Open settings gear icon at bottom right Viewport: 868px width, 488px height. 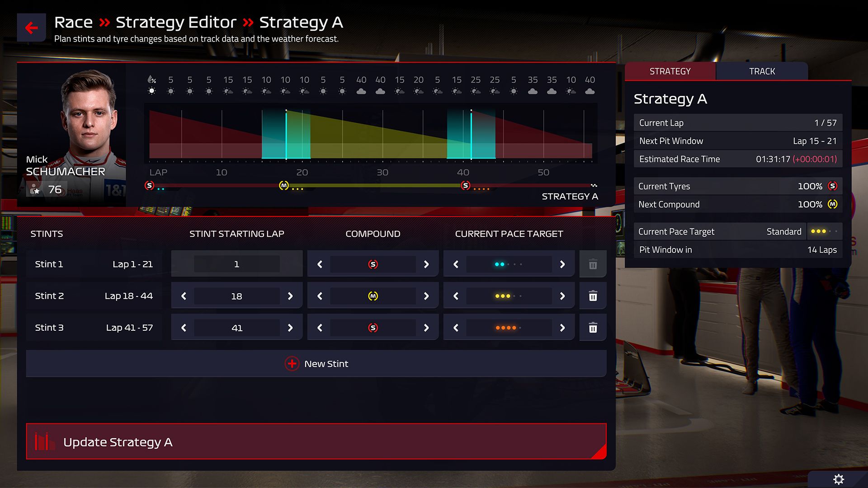838,479
